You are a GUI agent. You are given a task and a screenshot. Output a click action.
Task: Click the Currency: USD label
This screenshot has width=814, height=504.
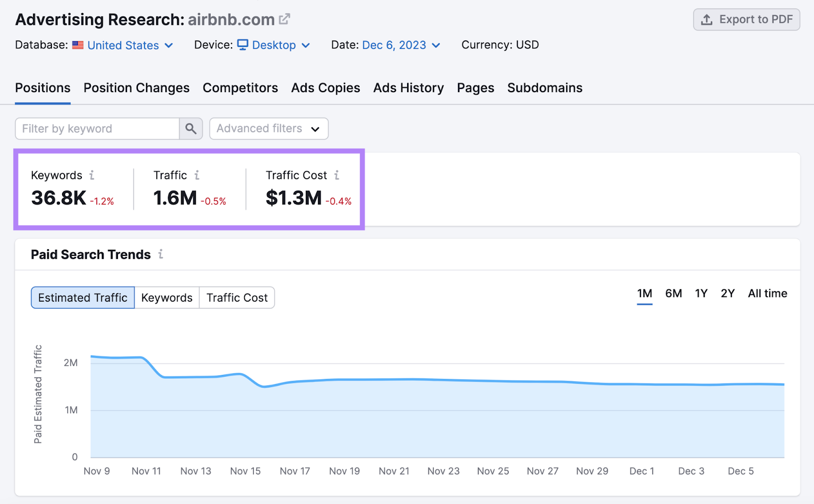(500, 45)
